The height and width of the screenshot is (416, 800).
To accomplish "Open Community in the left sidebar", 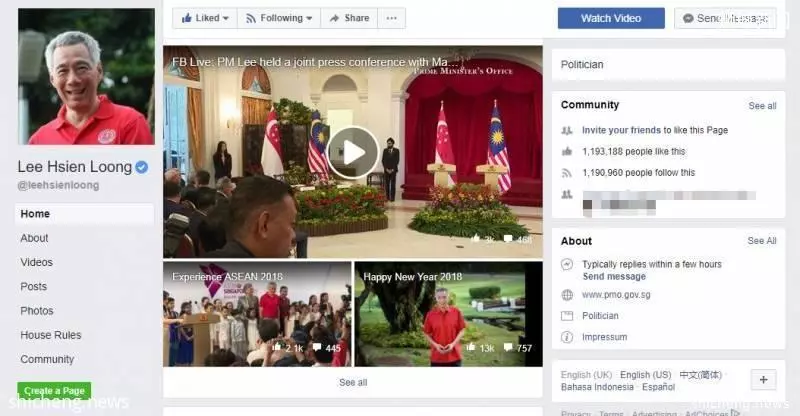I will (47, 359).
